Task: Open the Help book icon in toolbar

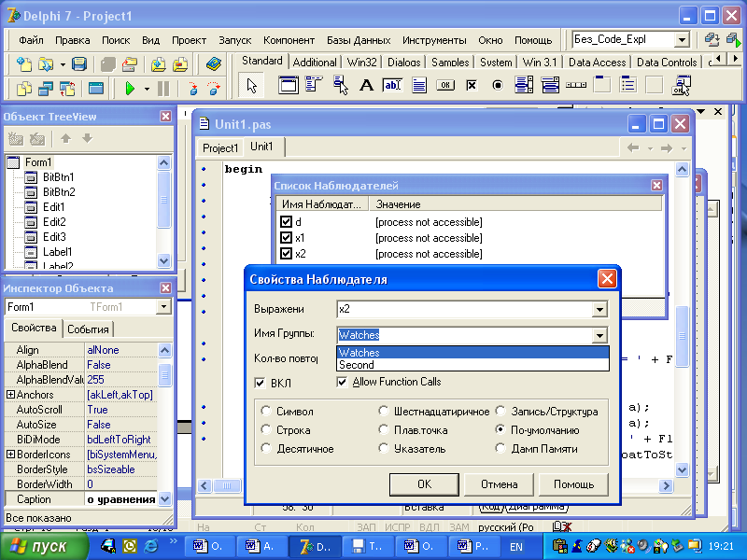Action: click(214, 63)
